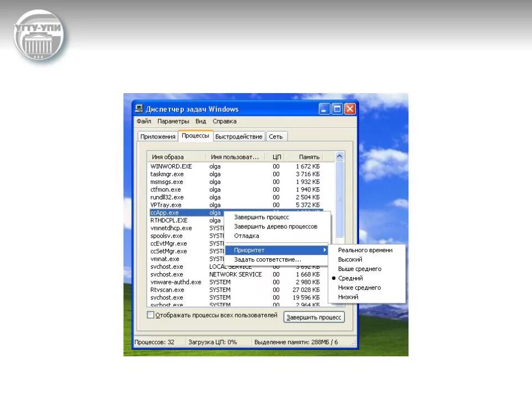This screenshot has height=399, width=532.
Task: Select the ctfmon.exe process row
Action: (236, 190)
